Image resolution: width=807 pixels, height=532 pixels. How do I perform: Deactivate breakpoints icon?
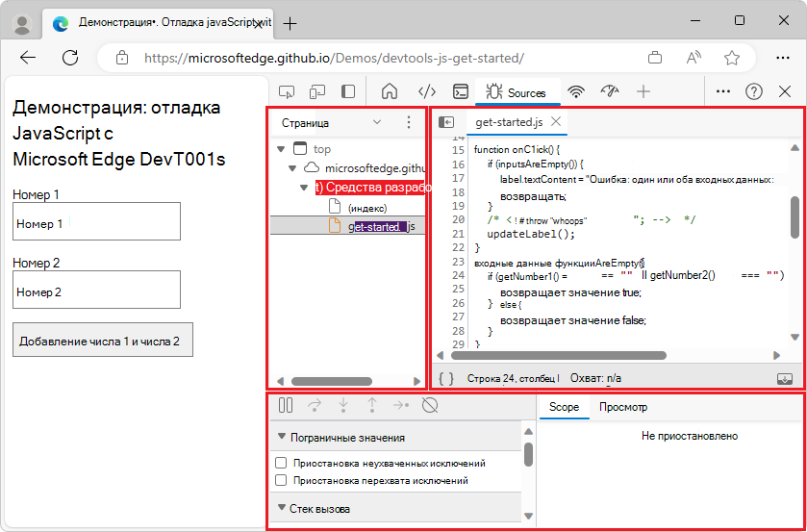[x=430, y=405]
